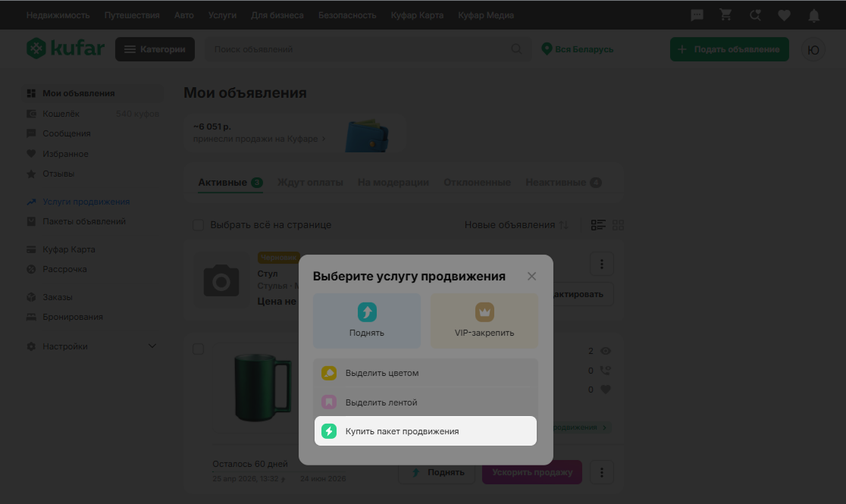The image size is (846, 504).
Task: Click the VIP crown icon
Action: 484,312
